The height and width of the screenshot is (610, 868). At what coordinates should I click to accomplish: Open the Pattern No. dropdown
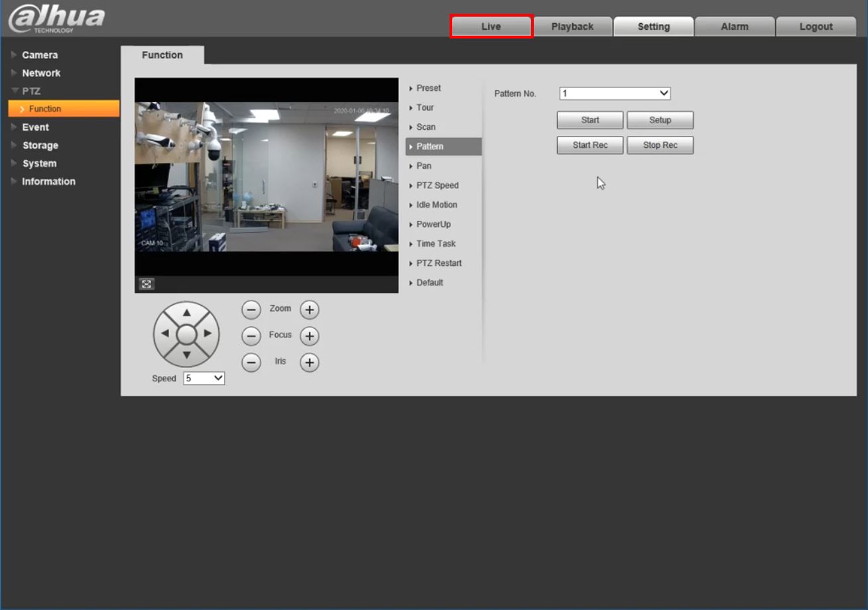(x=615, y=93)
